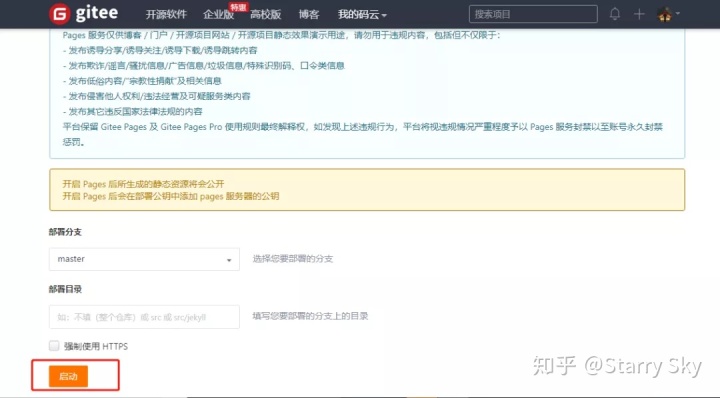Click the 发布低俗内容 rule line

142,81
